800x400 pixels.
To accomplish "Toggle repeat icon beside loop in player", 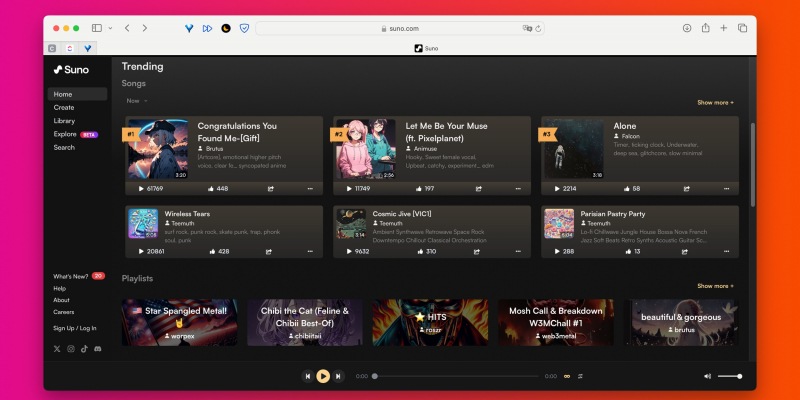I will click(580, 377).
